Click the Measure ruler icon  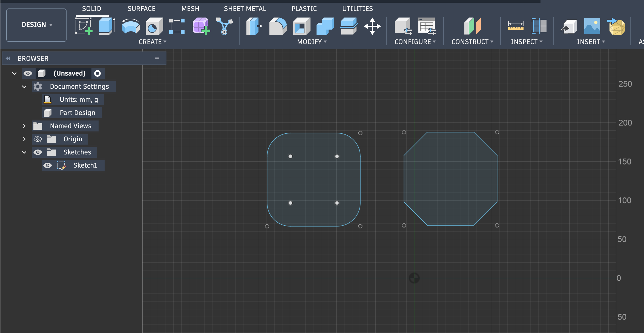(x=516, y=26)
